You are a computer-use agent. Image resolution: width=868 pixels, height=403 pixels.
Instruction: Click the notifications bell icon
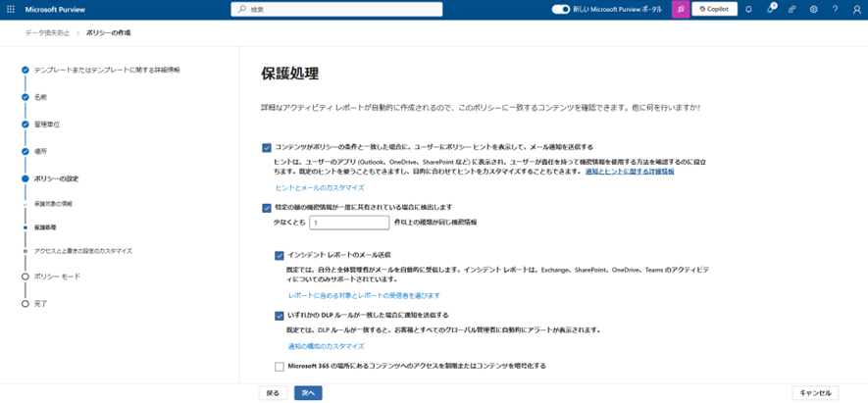pyautogui.click(x=748, y=9)
